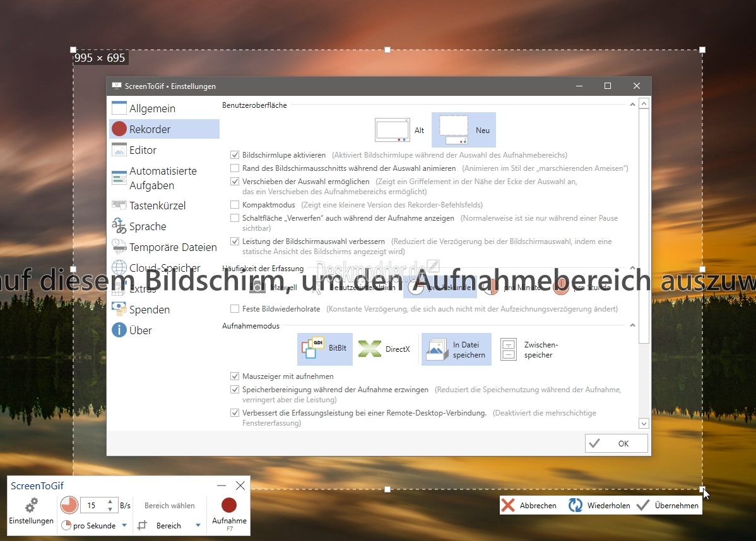Open Einstellungen from the recorder panel
Image resolution: width=756 pixels, height=541 pixels.
pos(32,511)
